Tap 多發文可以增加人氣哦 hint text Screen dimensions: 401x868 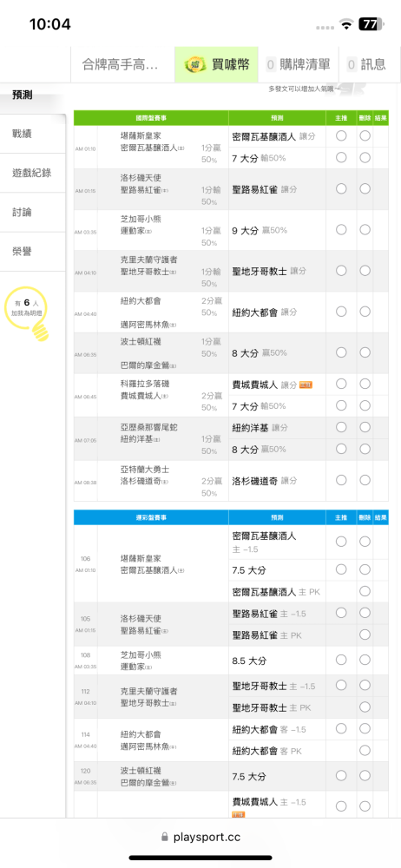coord(304,89)
